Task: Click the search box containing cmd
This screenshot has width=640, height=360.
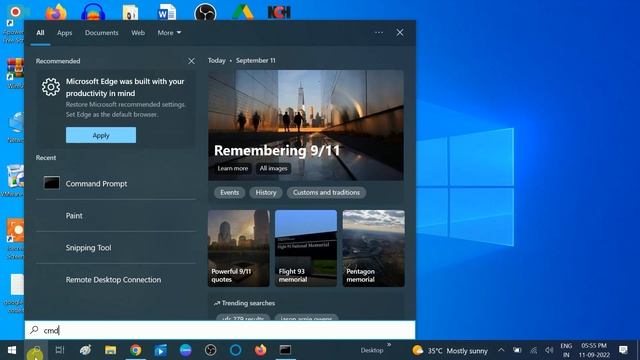Action: (220, 330)
